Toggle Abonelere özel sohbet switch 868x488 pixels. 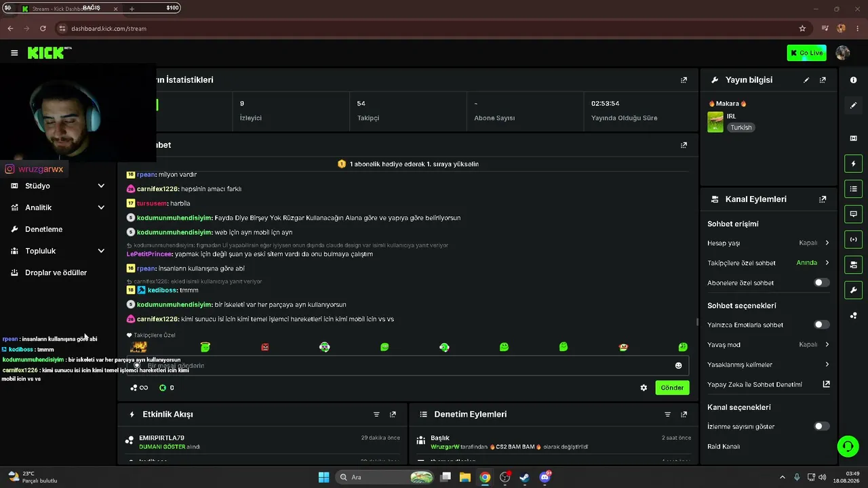pos(821,283)
